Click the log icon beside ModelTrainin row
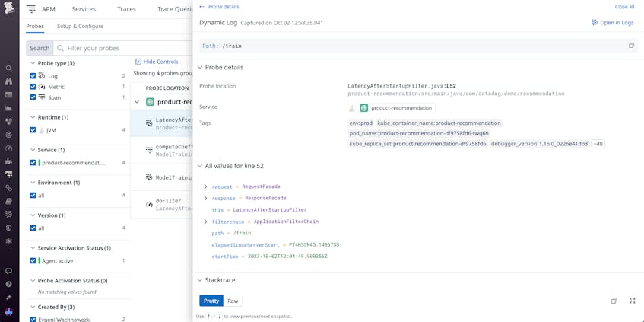The image size is (644, 322). [149, 177]
